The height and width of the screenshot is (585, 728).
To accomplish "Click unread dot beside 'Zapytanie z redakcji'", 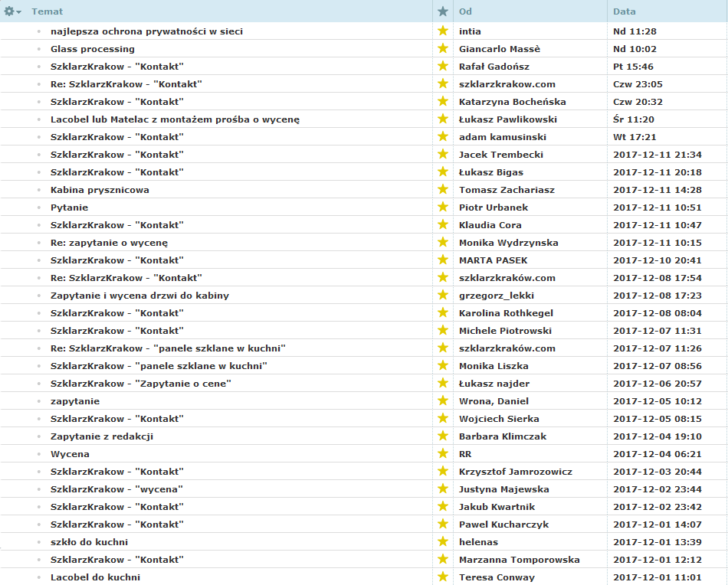I will pyautogui.click(x=39, y=437).
